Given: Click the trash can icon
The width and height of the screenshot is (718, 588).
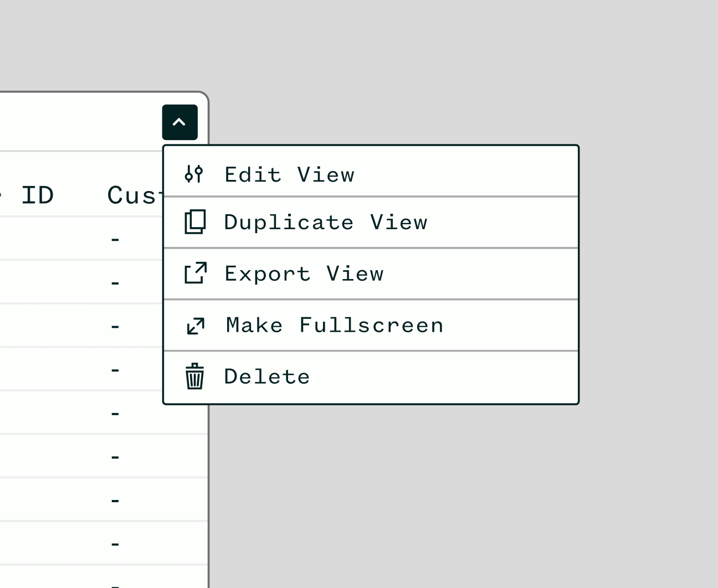Looking at the screenshot, I should click(x=194, y=376).
